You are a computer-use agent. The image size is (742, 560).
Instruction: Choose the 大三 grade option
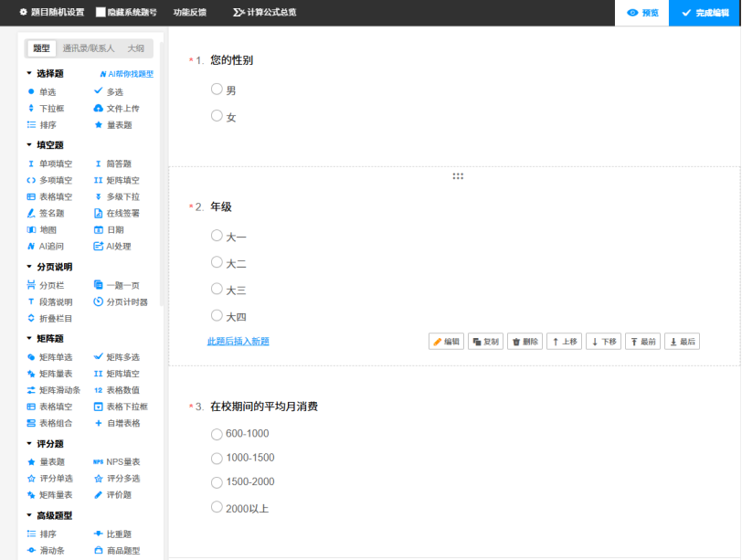point(217,289)
